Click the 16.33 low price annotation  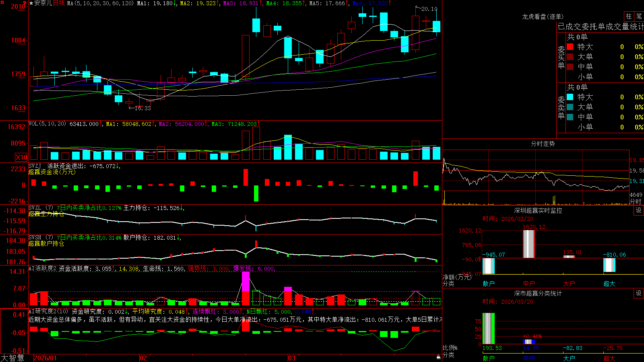142,108
